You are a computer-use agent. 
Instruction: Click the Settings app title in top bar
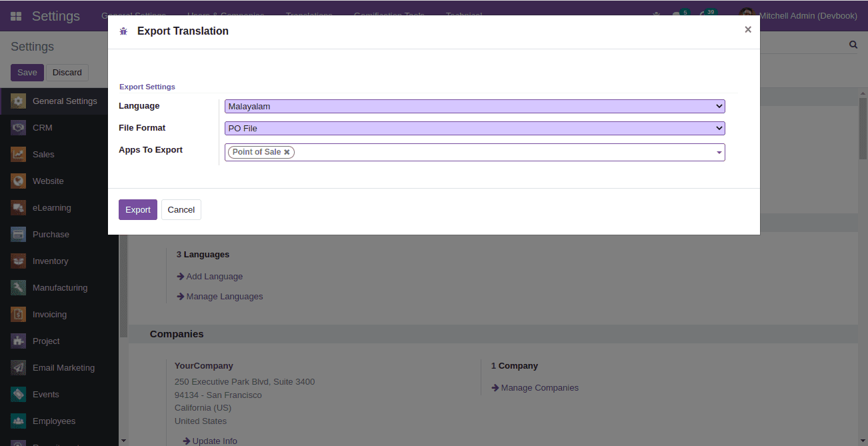(x=56, y=16)
